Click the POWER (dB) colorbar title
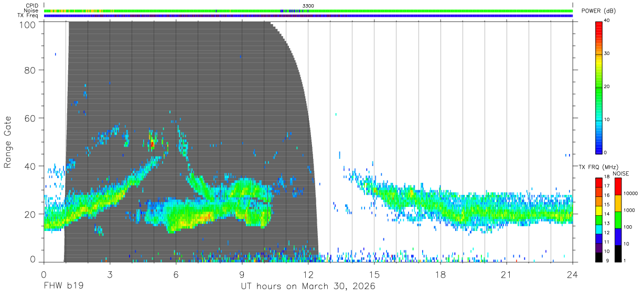This screenshot has height=297, width=644. tap(598, 11)
